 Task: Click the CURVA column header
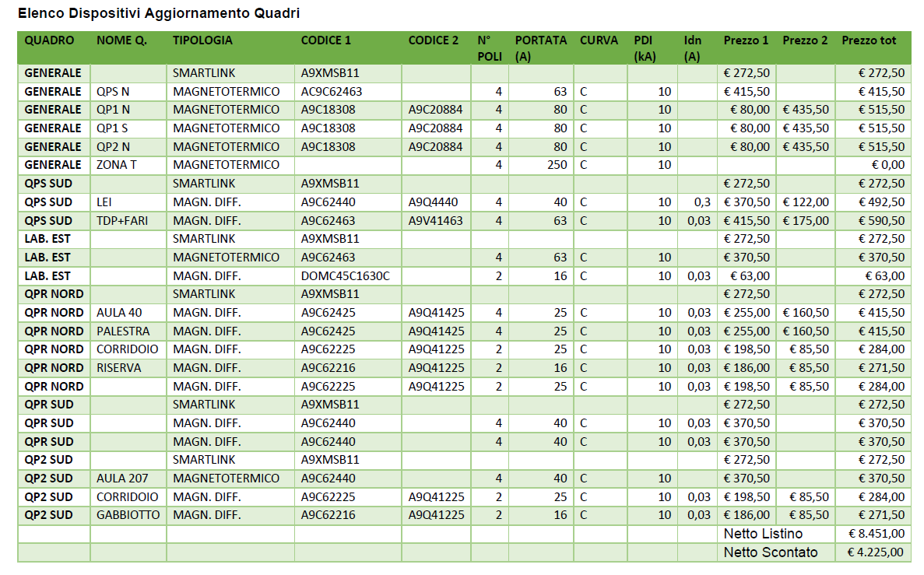tap(599, 40)
